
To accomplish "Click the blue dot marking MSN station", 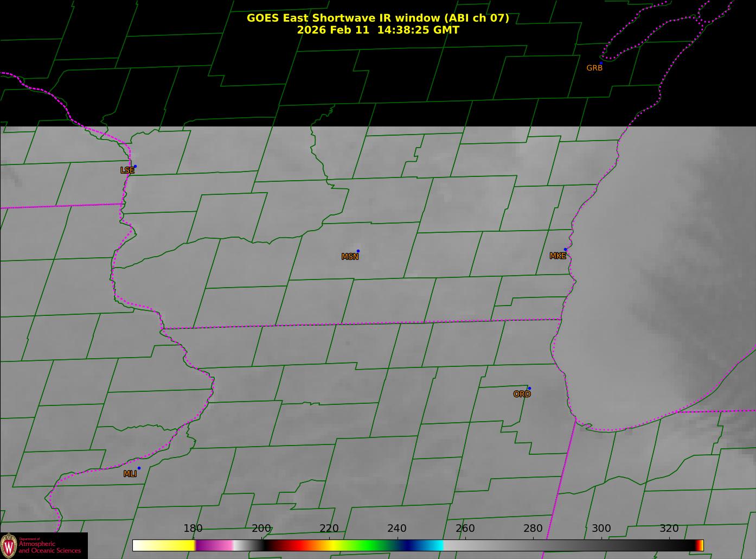I will (x=358, y=251).
